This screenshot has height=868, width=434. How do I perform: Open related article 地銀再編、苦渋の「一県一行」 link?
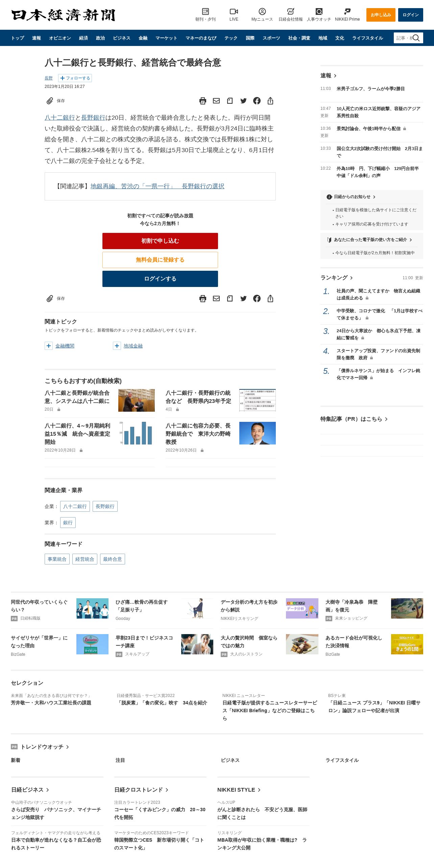157,186
